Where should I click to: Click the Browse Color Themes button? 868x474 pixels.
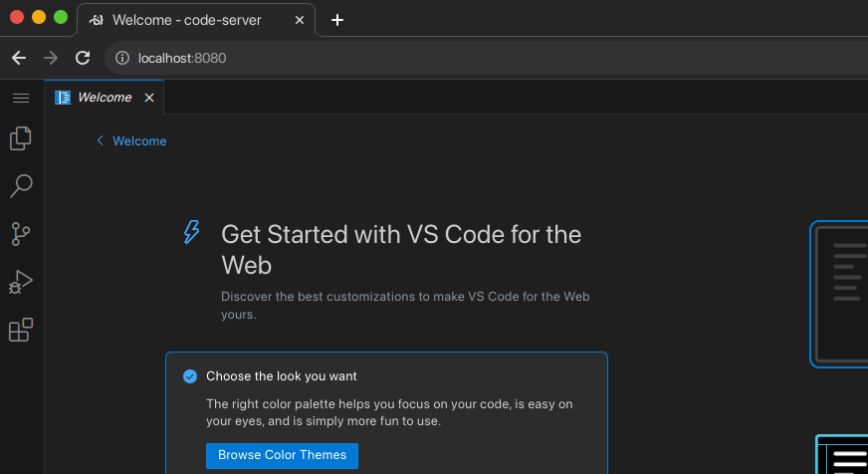pyautogui.click(x=282, y=455)
